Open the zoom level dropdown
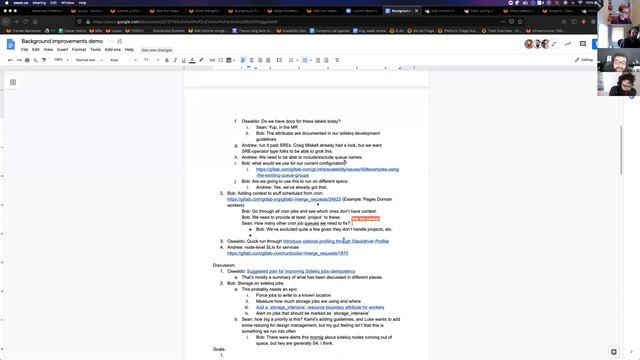Screen dimensions: 640x360 (61, 60)
